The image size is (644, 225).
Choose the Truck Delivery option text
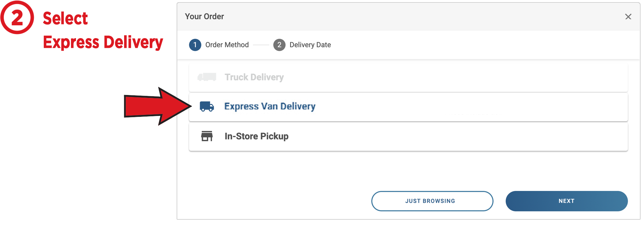click(x=254, y=77)
